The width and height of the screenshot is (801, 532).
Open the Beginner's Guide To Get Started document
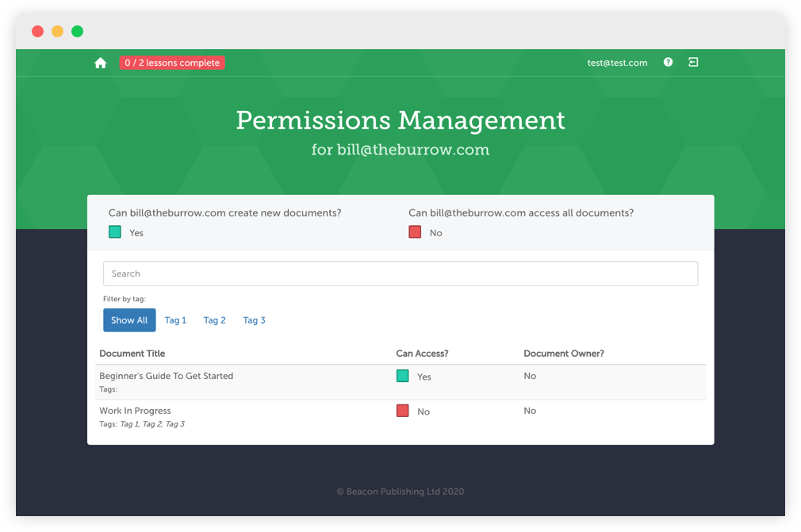167,376
